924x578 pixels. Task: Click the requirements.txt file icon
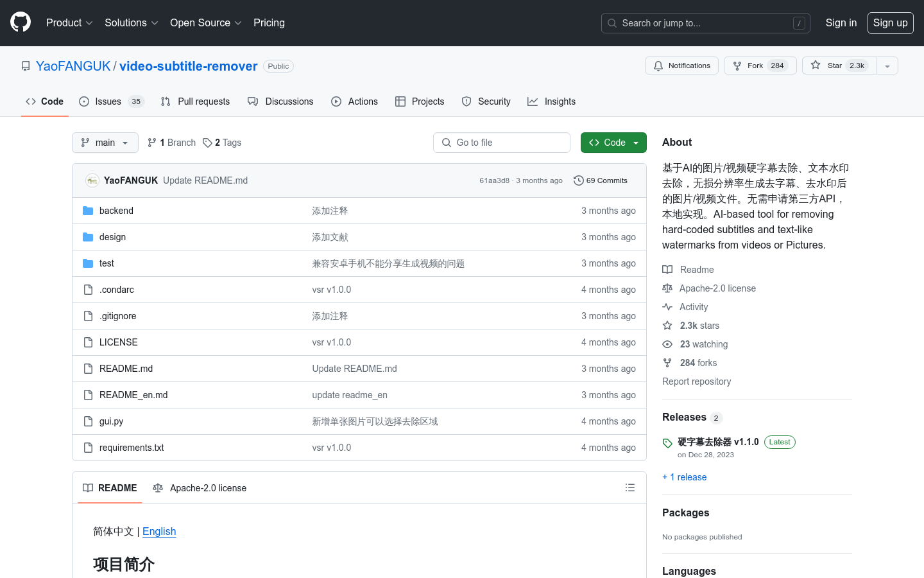click(88, 448)
